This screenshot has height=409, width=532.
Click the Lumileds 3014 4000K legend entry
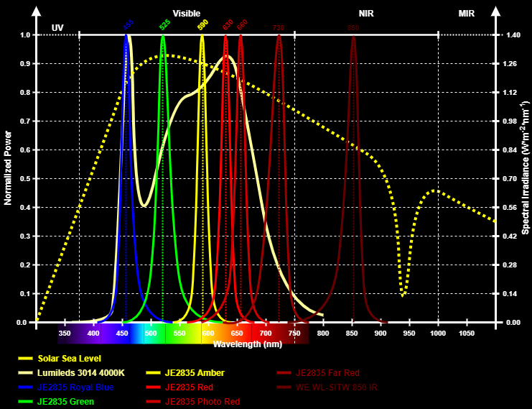click(72, 373)
